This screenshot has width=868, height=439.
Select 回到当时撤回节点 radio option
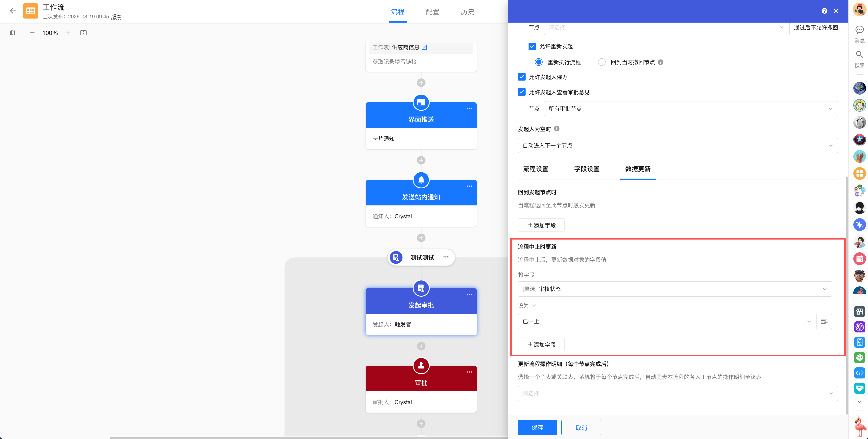tap(601, 62)
